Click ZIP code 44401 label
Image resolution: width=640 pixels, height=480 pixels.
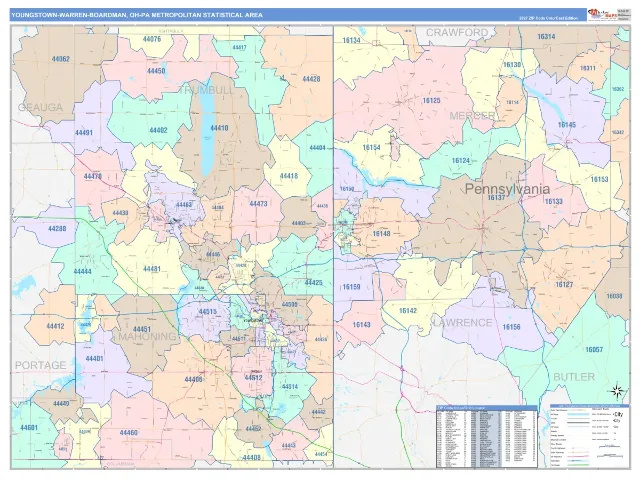click(94, 359)
